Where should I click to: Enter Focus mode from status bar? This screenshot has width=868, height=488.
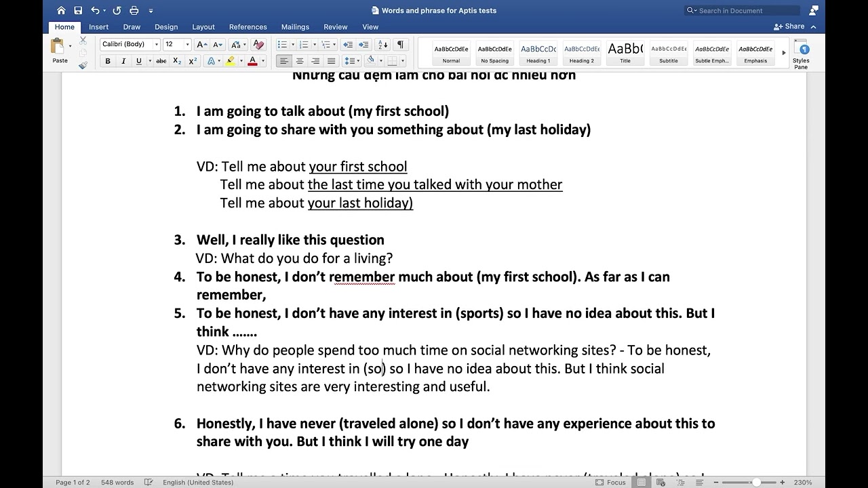[x=610, y=483]
